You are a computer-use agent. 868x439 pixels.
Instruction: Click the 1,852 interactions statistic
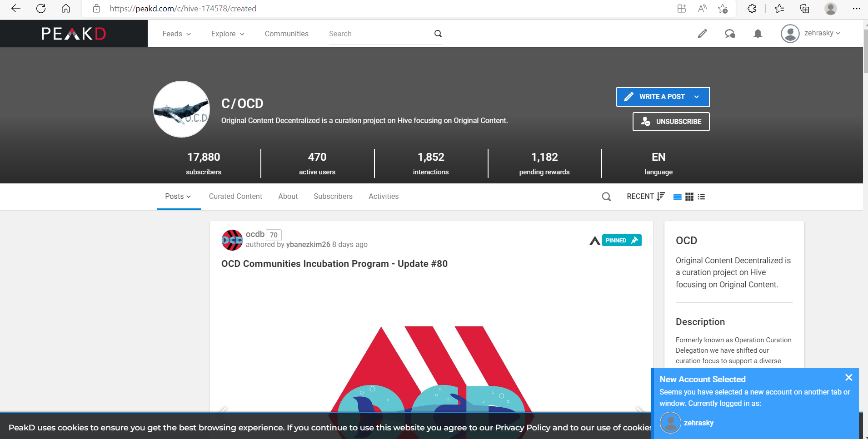tap(431, 163)
